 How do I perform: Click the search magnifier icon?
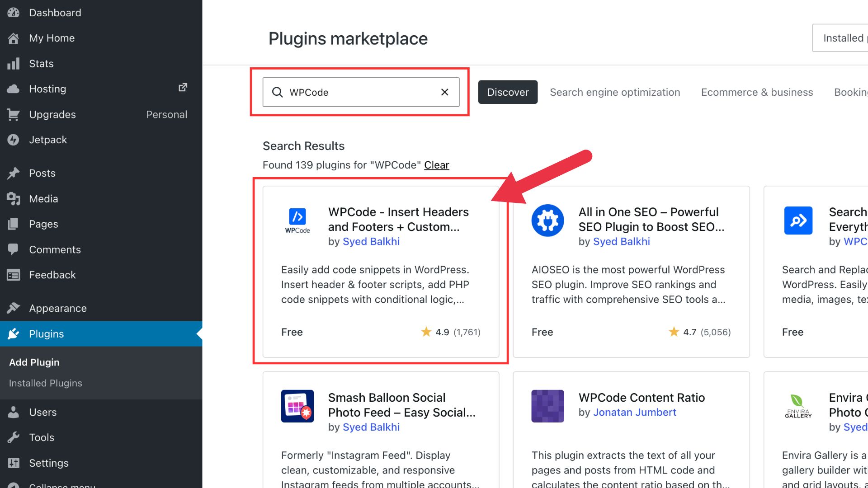click(277, 92)
